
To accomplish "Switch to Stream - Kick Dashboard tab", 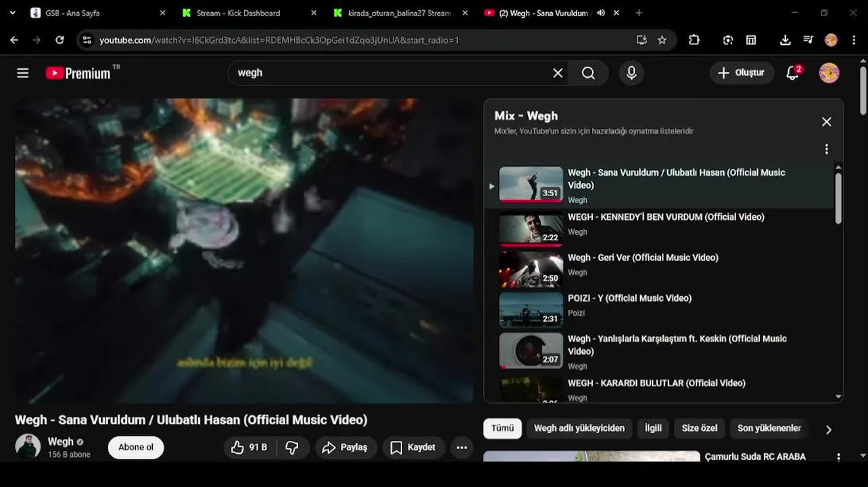I will pos(248,13).
